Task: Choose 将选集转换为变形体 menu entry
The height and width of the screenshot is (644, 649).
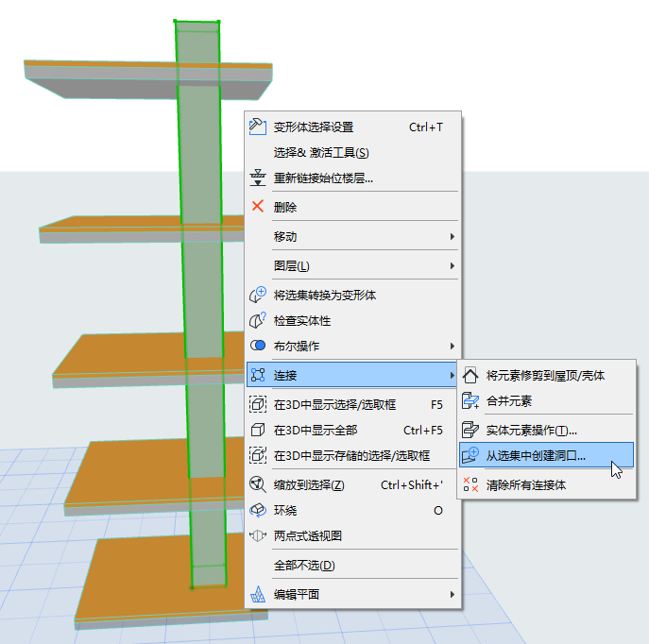Action: (x=352, y=295)
